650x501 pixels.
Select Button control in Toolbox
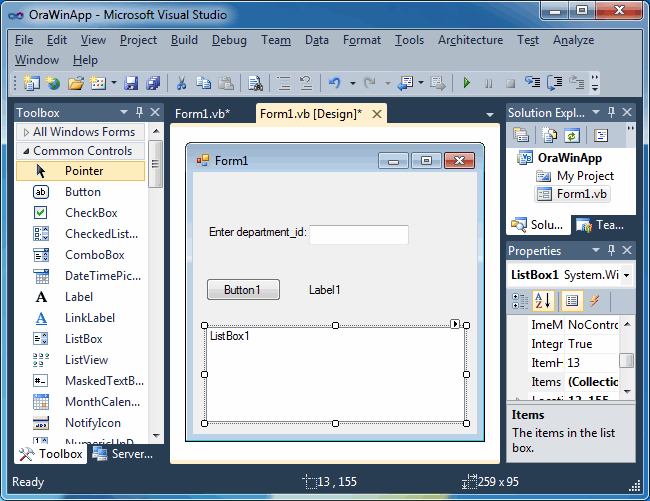tap(80, 192)
